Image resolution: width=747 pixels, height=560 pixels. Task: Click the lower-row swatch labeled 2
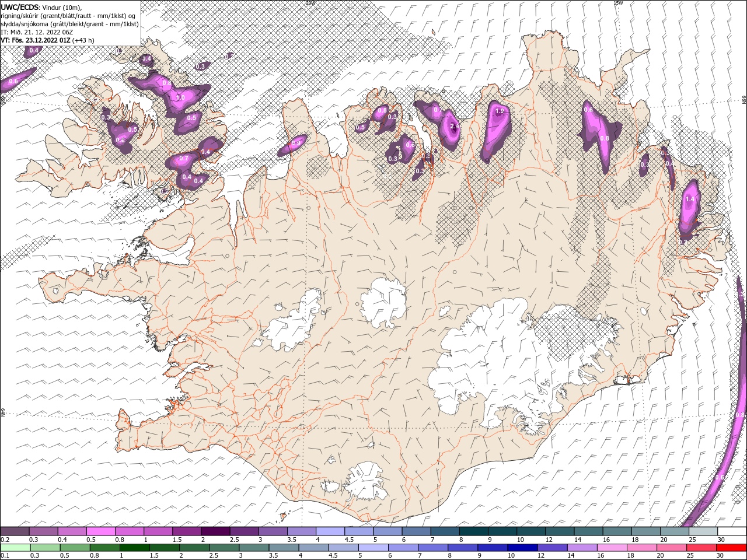coord(194,547)
